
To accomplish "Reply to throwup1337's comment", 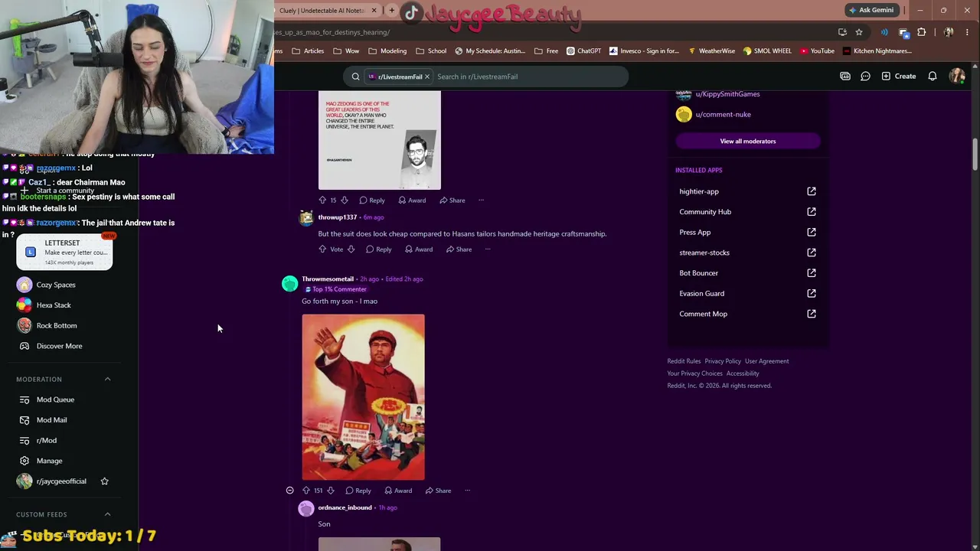I will tap(378, 249).
